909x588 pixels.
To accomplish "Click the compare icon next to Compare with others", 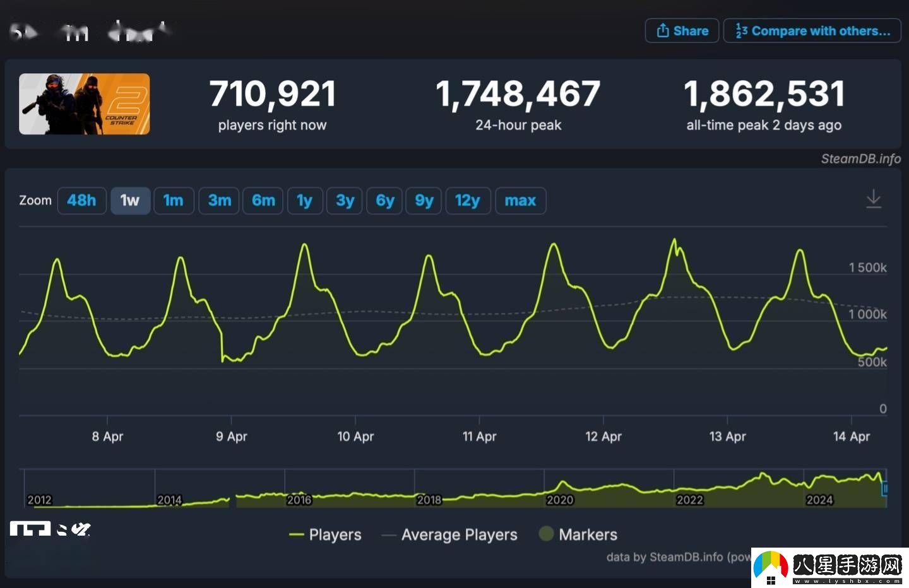I will point(741,30).
